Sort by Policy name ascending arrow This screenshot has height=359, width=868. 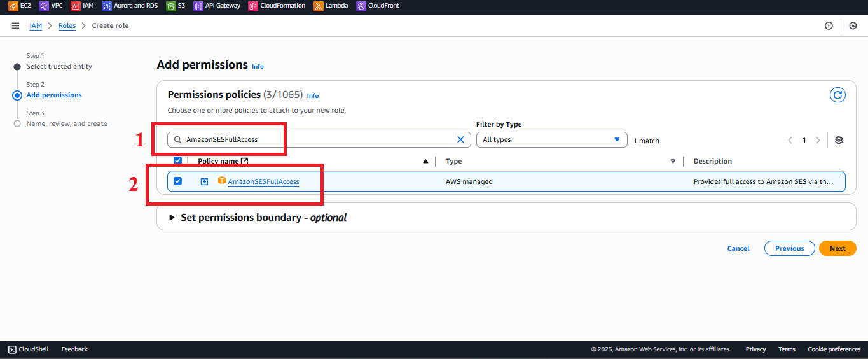[425, 162]
